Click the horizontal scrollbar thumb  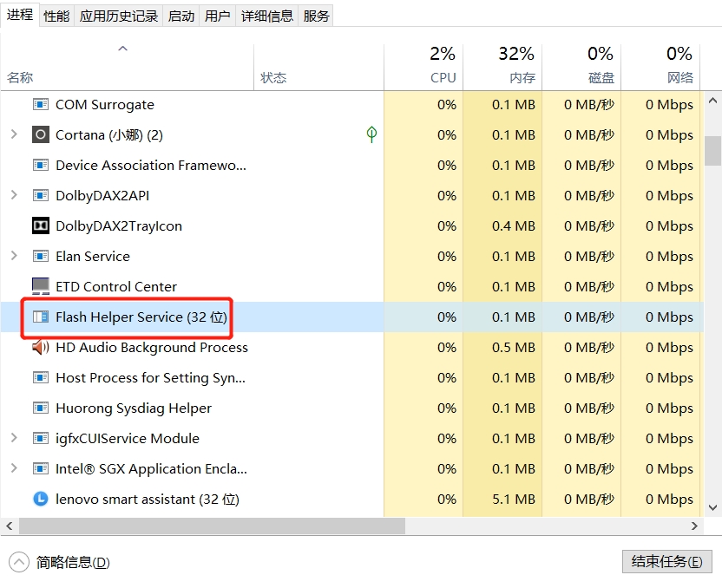[x=213, y=526]
